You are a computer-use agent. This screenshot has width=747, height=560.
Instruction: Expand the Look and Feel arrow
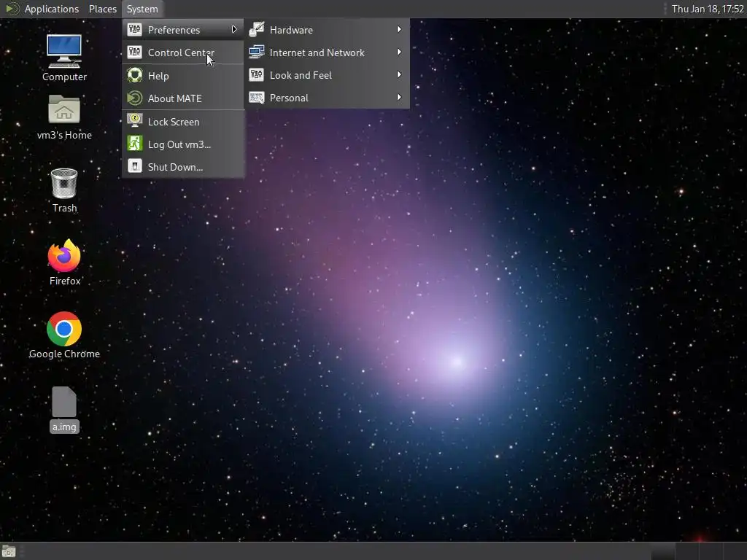[399, 75]
